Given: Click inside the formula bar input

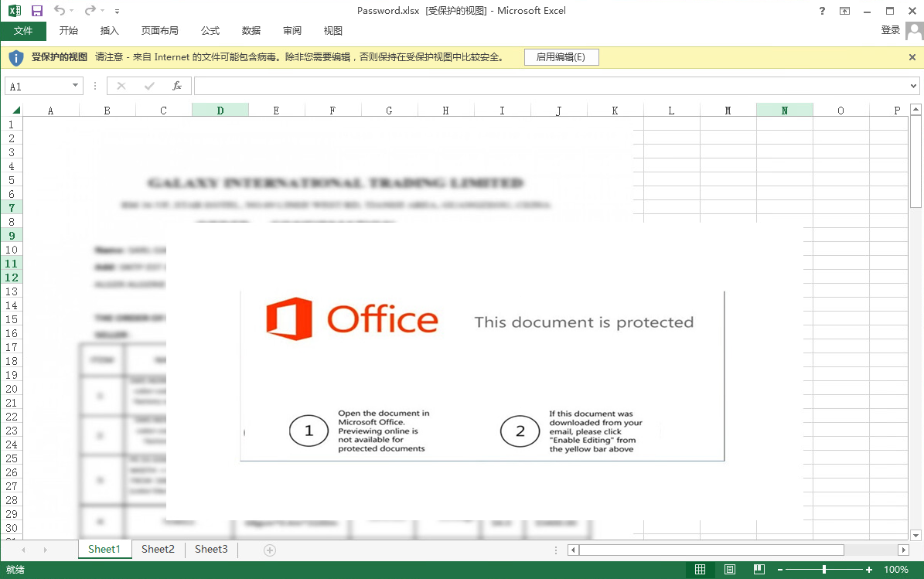Looking at the screenshot, I should 551,86.
